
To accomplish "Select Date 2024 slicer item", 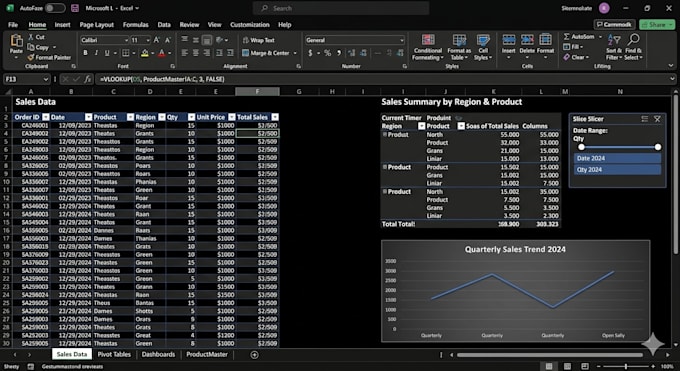I will pos(617,158).
